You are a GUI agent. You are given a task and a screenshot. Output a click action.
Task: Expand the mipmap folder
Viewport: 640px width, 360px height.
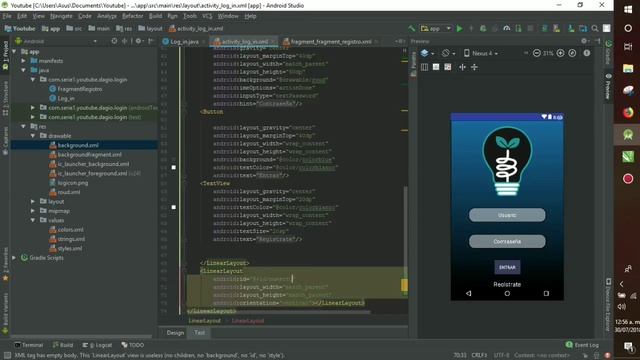point(33,211)
